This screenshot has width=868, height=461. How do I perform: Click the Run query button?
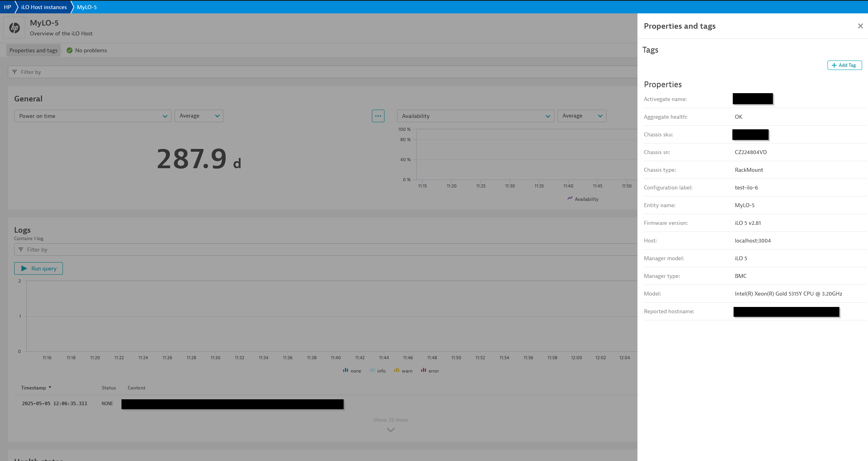(39, 268)
